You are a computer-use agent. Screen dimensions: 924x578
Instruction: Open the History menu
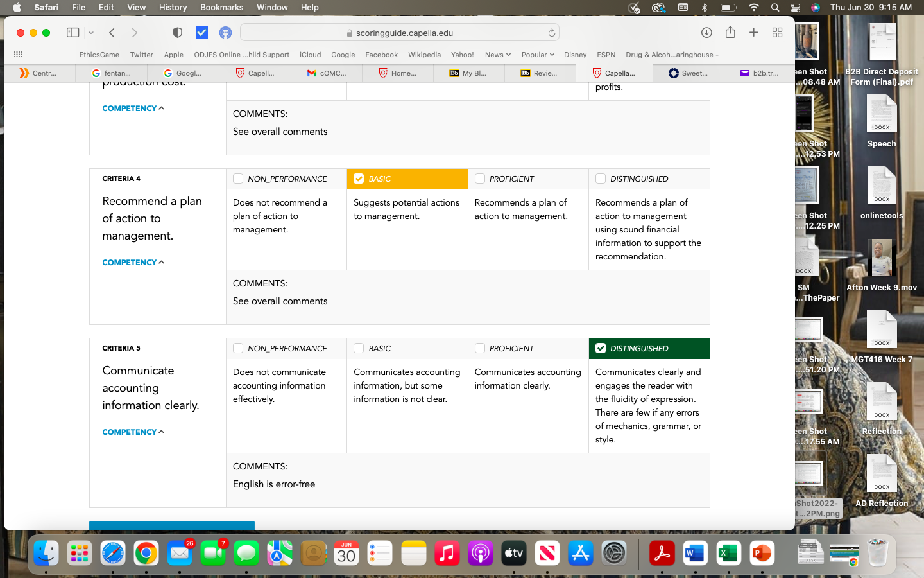[x=173, y=8]
